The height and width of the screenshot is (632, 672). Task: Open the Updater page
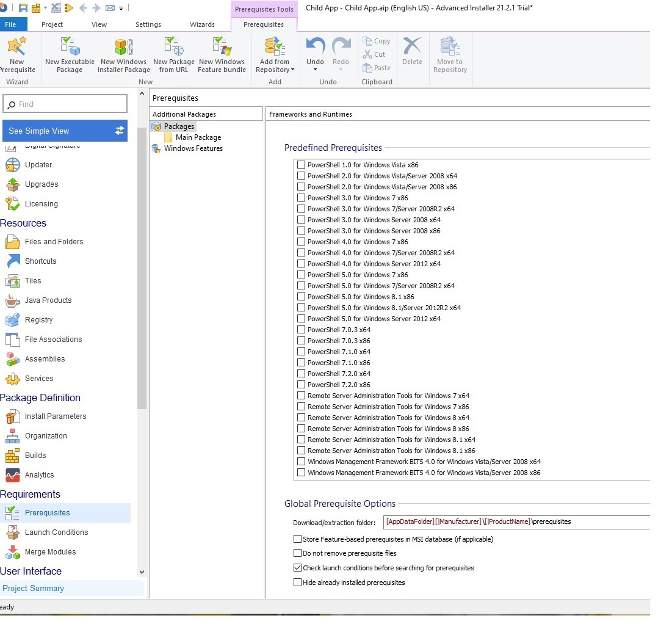click(x=38, y=165)
